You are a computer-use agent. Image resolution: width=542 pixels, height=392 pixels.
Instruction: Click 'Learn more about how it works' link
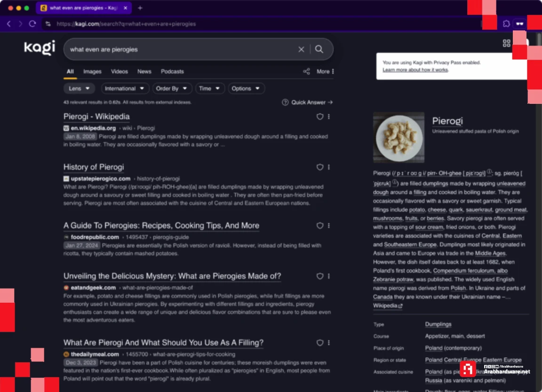tap(415, 70)
